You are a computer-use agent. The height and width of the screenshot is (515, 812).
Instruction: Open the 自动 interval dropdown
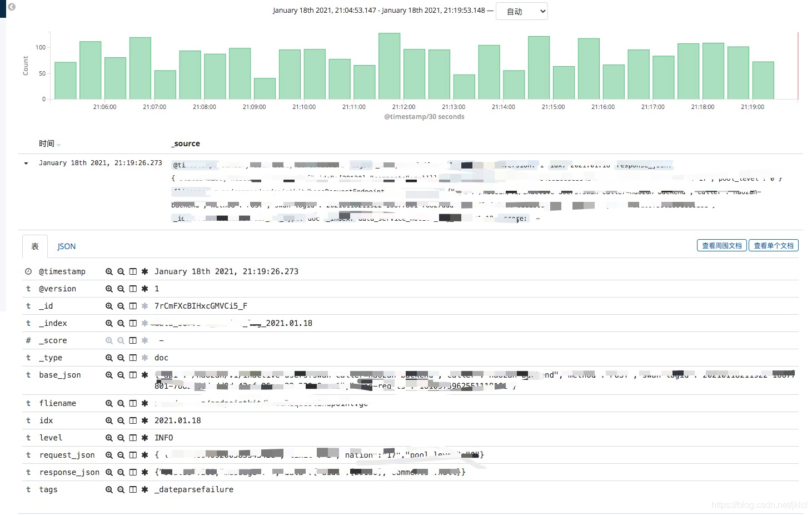click(x=521, y=11)
